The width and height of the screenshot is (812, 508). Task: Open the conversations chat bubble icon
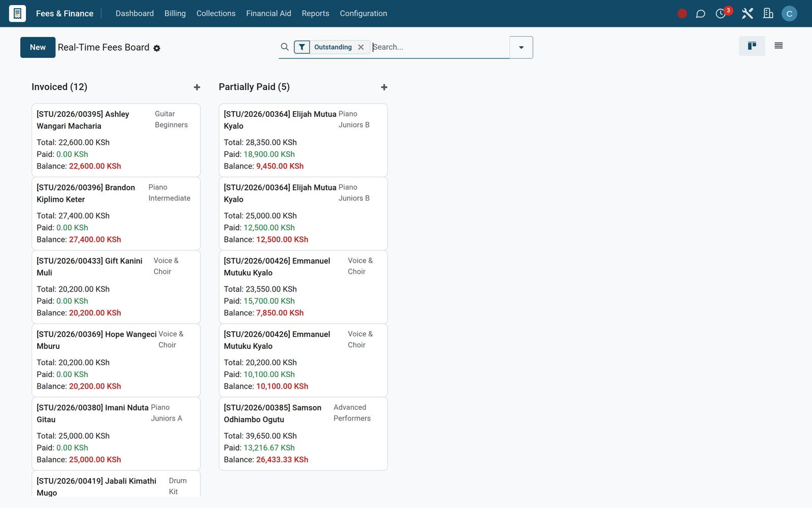click(700, 14)
